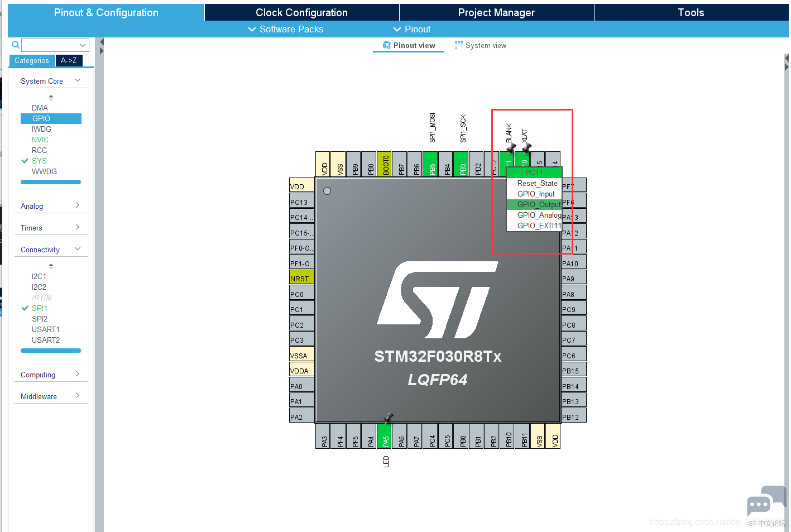This screenshot has width=791, height=532.
Task: Select SPI2 under Connectivity
Action: (x=40, y=319)
